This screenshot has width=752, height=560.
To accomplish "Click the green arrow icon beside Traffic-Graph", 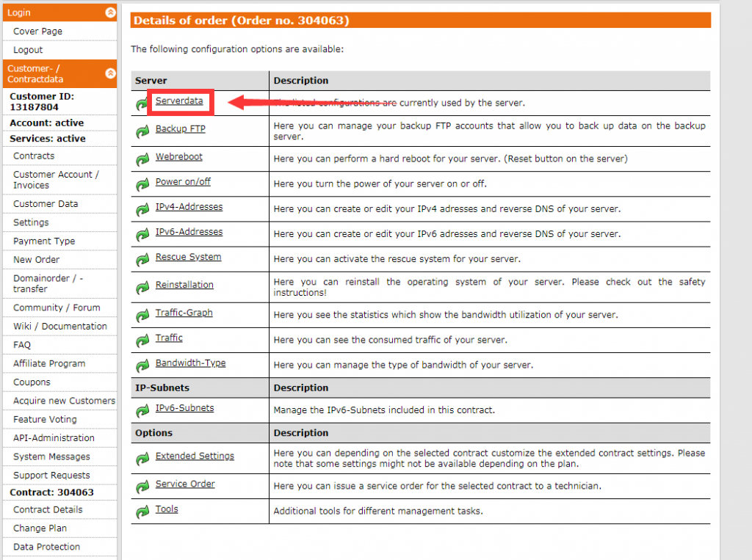I will coord(142,315).
